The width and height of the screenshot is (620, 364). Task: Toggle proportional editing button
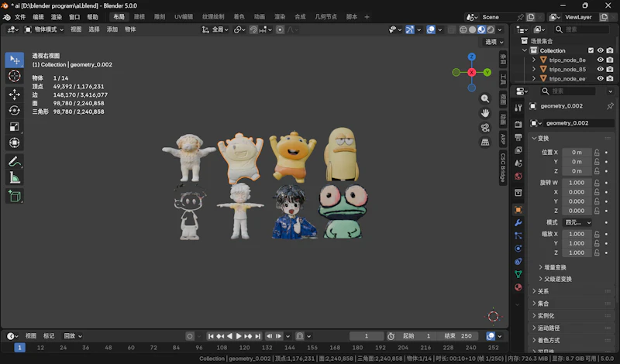coord(280,29)
